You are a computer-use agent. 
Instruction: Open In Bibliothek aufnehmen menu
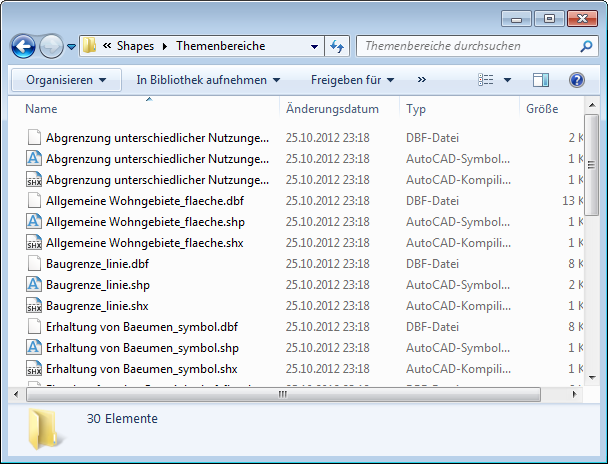pos(208,80)
